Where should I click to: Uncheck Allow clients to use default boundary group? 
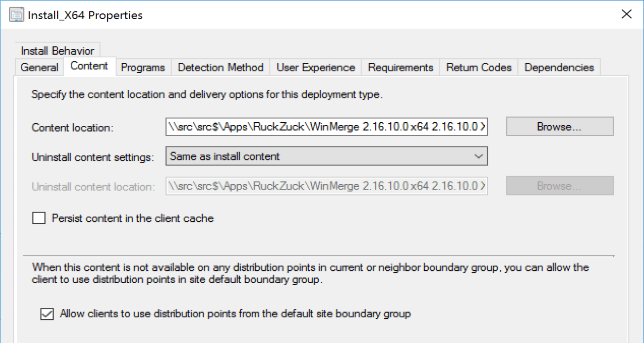(47, 314)
